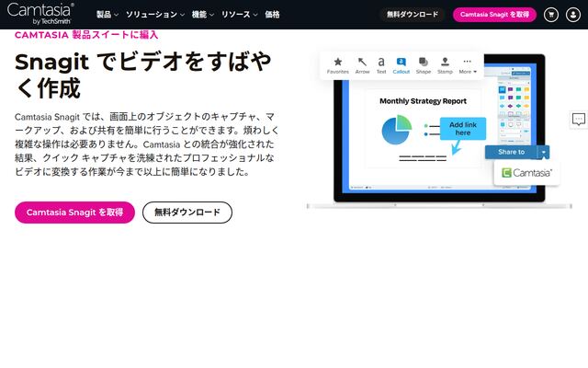Click the Add link here callout
Image resolution: width=588 pixels, height=368 pixels.
click(463, 129)
